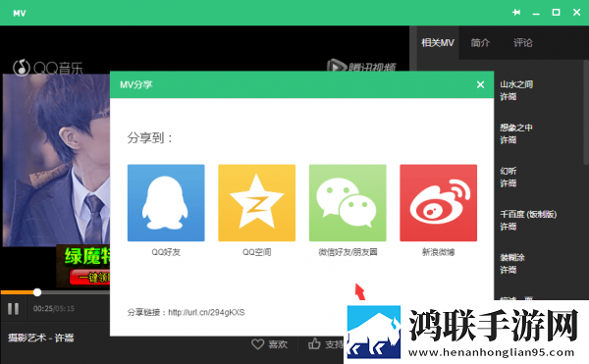589x364 pixels.
Task: Click the 摄影艺术 - 许嵩 title
Action: click(40, 338)
